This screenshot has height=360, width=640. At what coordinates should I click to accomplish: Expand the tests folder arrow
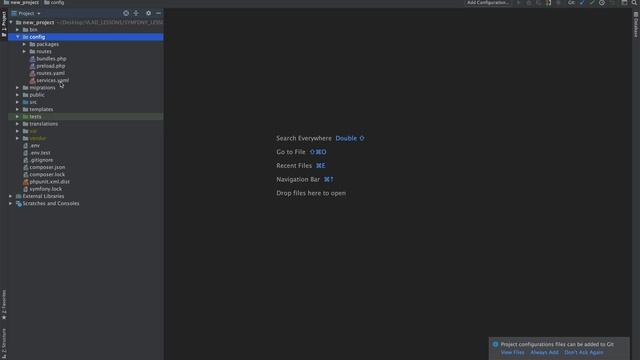[18, 117]
